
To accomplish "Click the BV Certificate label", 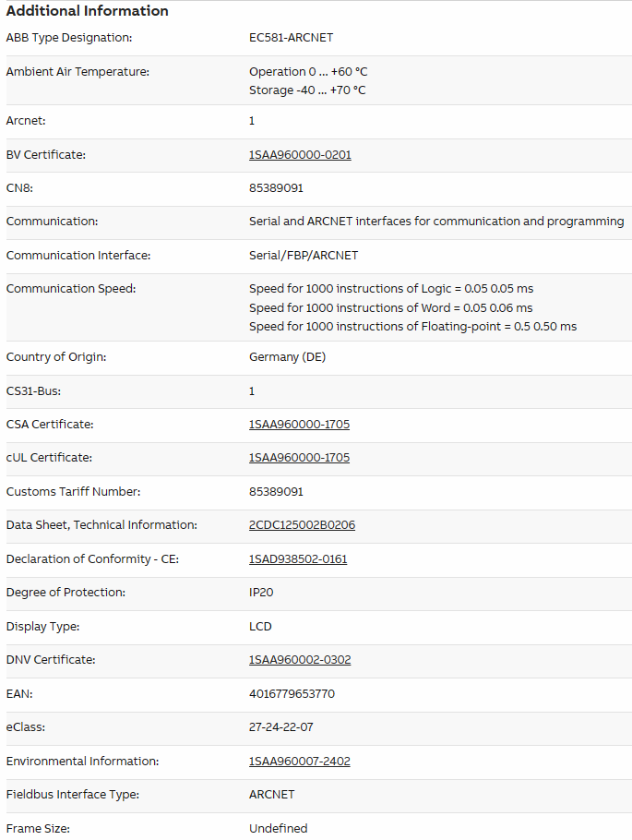I will tap(45, 155).
